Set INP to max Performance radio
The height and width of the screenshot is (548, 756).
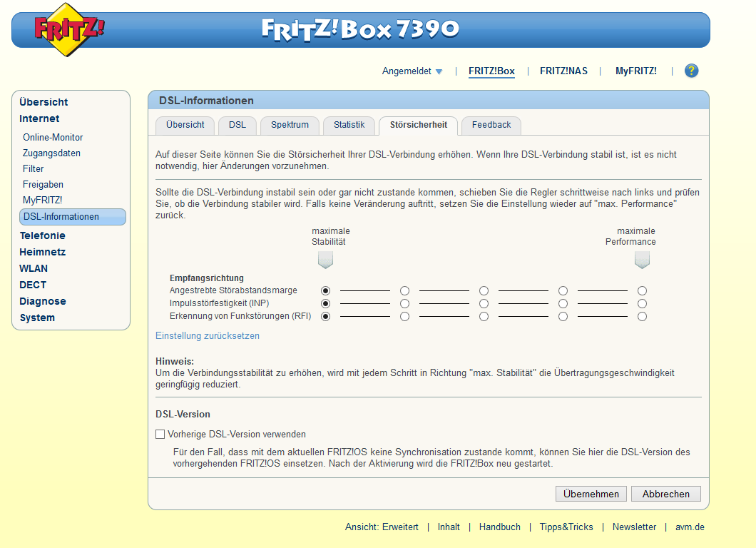click(642, 303)
